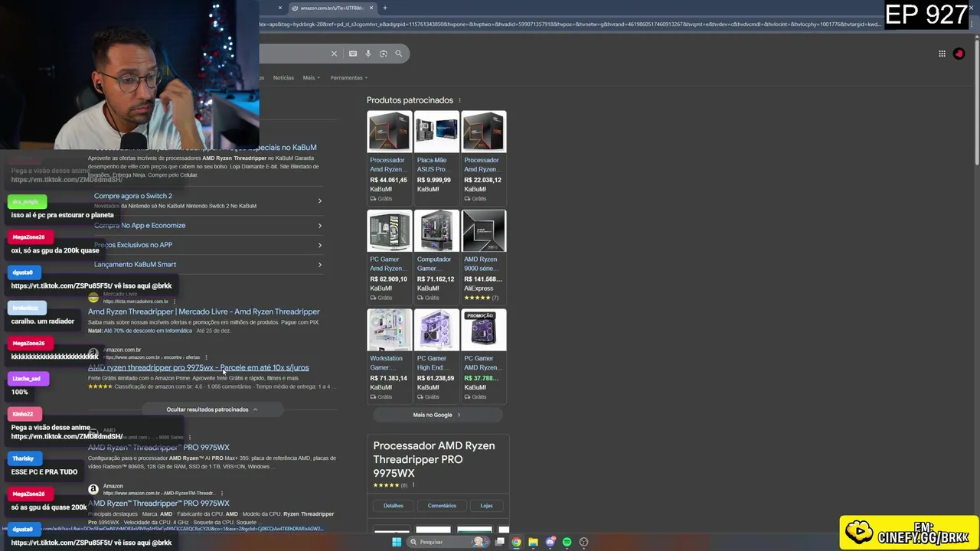Open Compre No App e Economize link
Viewport: 980px width, 551px height.
tap(139, 226)
